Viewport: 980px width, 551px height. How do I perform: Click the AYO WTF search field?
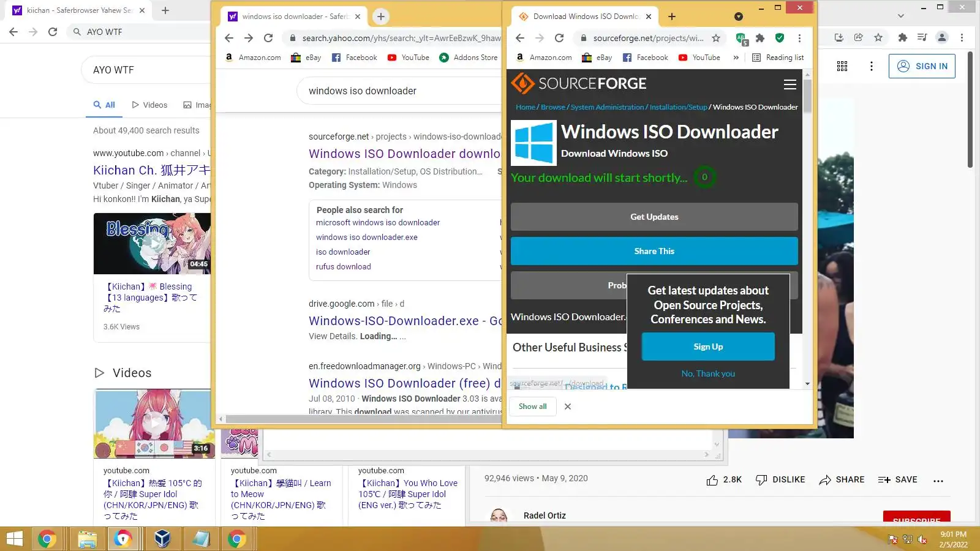pyautogui.click(x=146, y=70)
